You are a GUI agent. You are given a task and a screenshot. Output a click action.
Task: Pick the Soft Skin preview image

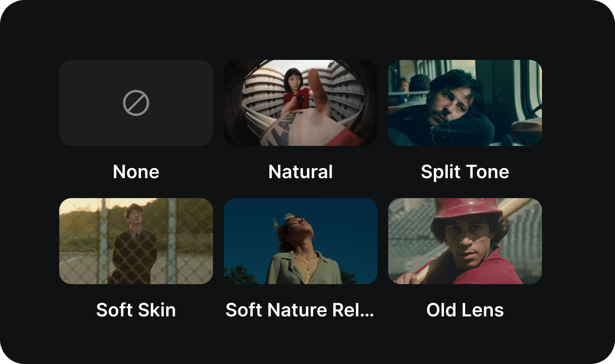(136, 241)
